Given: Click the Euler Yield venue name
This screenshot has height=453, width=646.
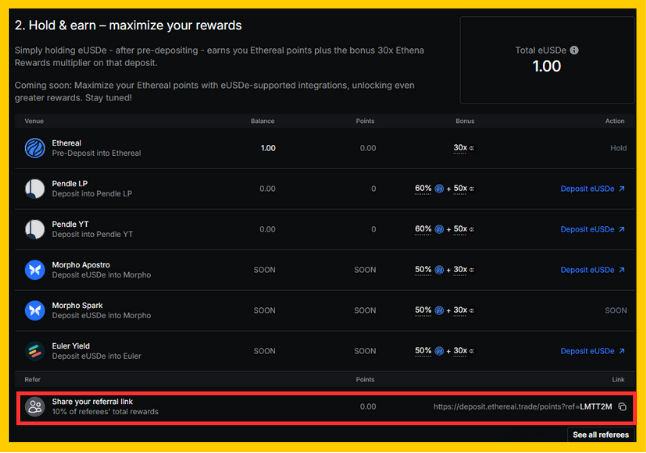Looking at the screenshot, I should [x=70, y=346].
